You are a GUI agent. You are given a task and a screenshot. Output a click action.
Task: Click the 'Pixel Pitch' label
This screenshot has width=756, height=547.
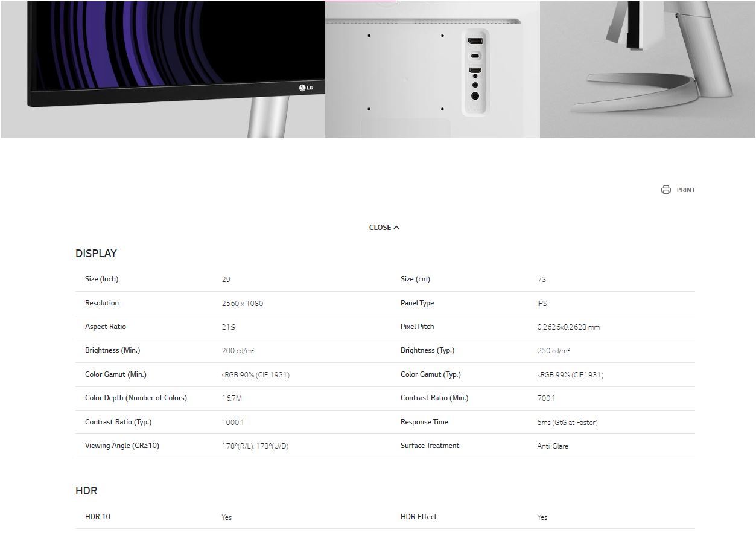pyautogui.click(x=417, y=327)
